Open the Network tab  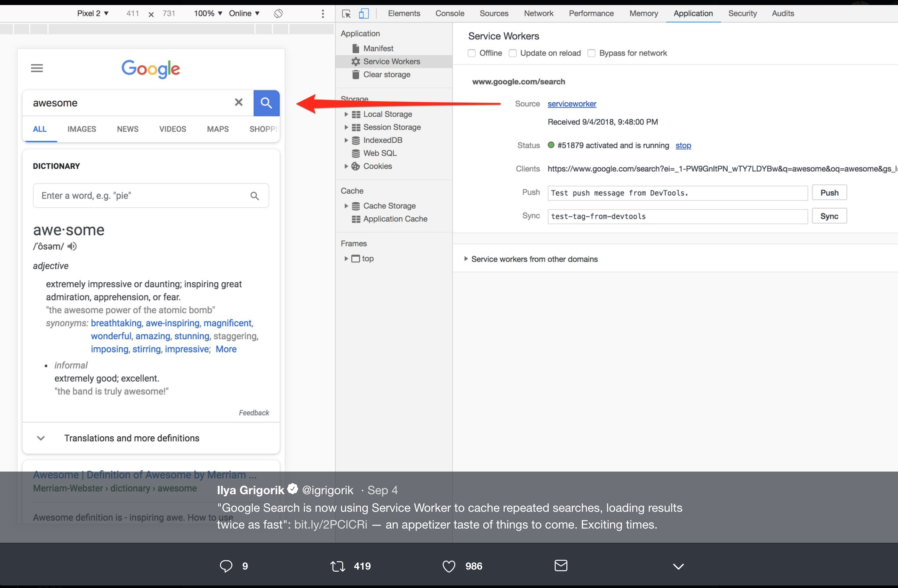[x=539, y=13]
